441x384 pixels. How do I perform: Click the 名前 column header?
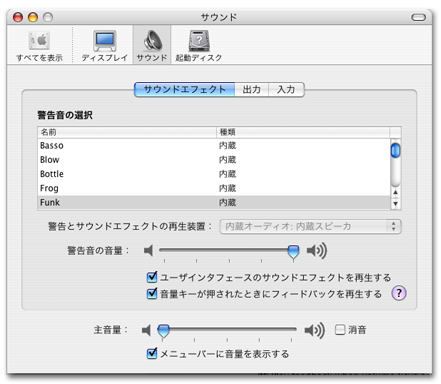127,132
